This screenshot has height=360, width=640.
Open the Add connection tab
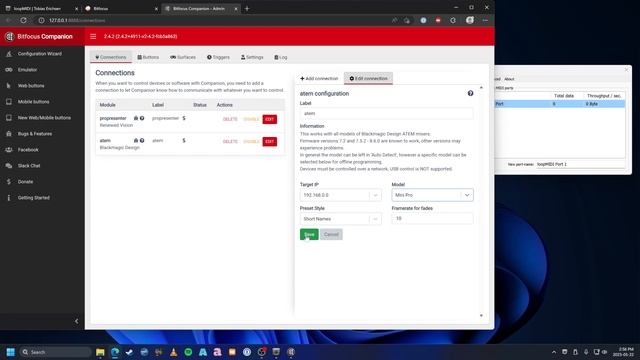[x=319, y=78]
